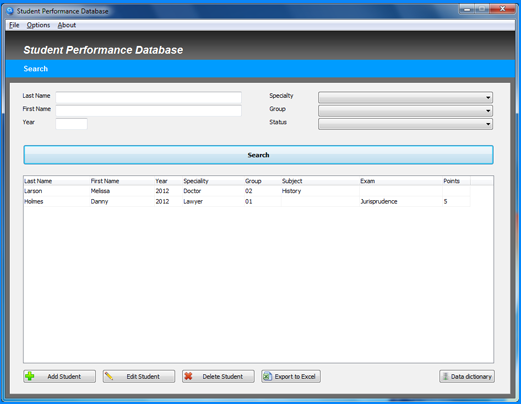This screenshot has height=404, width=521.
Task: Click the large Search button
Action: click(x=258, y=155)
